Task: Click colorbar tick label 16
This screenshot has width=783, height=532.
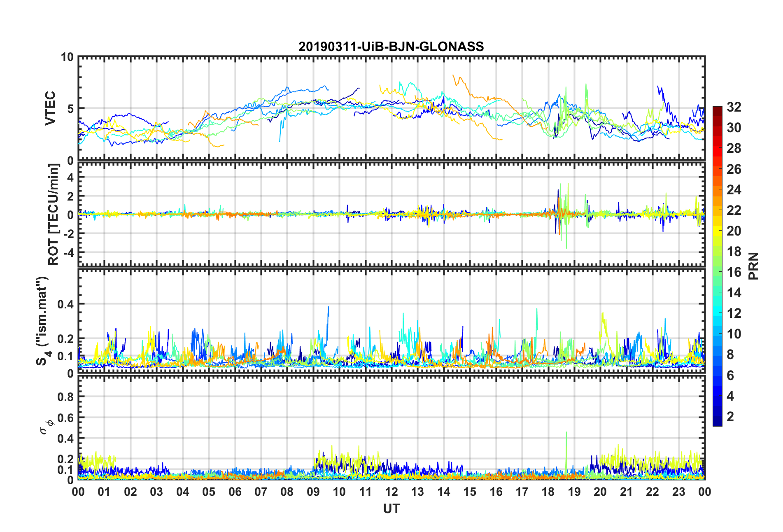Action: 734,272
